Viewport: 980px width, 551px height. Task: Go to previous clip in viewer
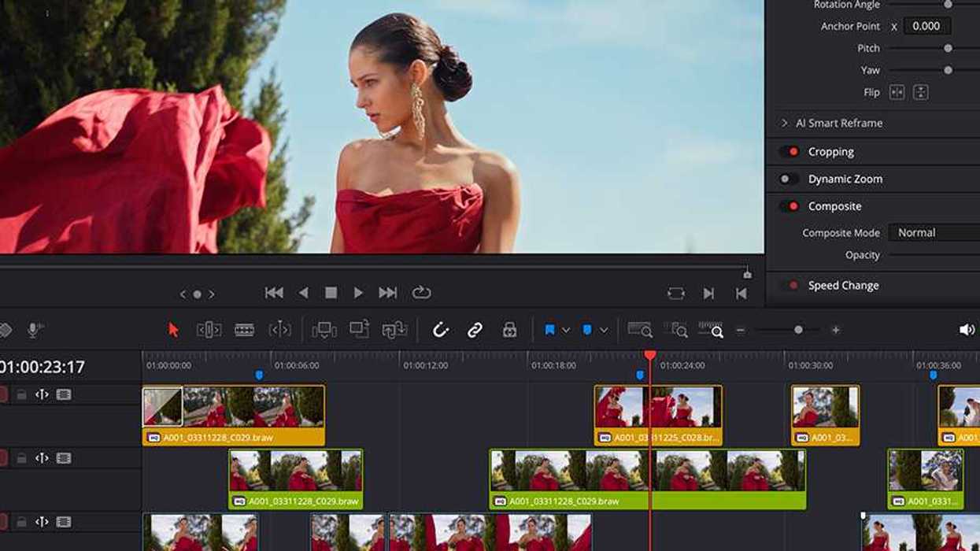point(741,294)
